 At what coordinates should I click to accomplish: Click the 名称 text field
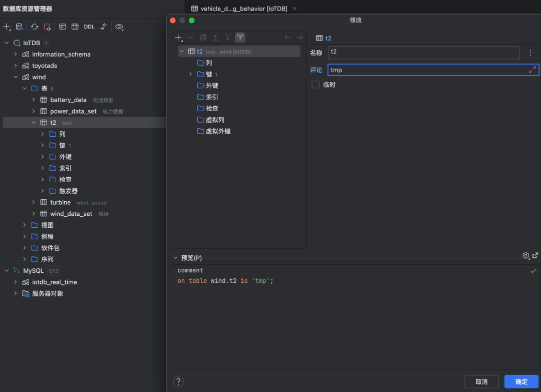point(424,52)
